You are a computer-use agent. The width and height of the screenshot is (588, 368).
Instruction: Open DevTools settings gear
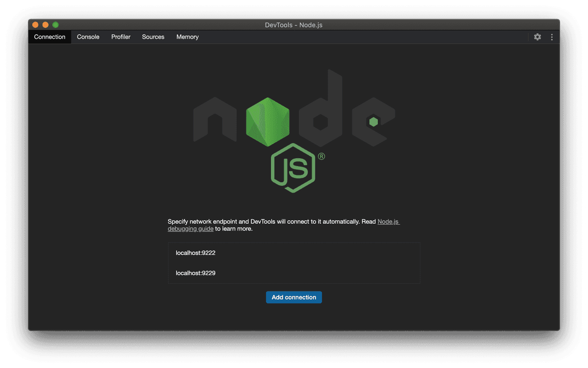point(538,37)
